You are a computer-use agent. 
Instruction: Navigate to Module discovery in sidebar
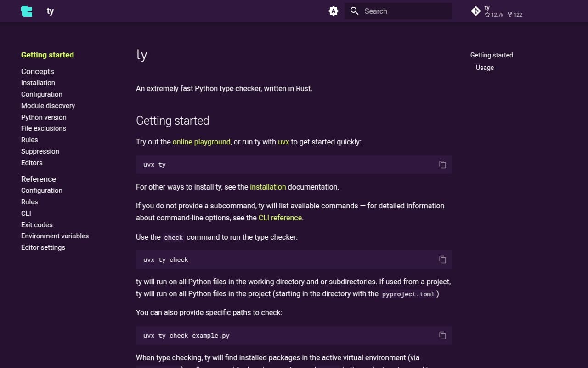click(x=48, y=105)
